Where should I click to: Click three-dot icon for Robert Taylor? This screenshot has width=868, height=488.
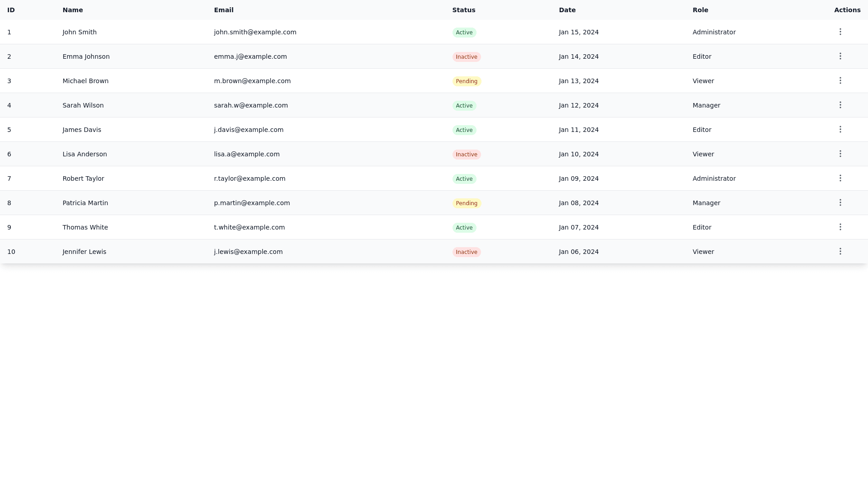point(840,178)
